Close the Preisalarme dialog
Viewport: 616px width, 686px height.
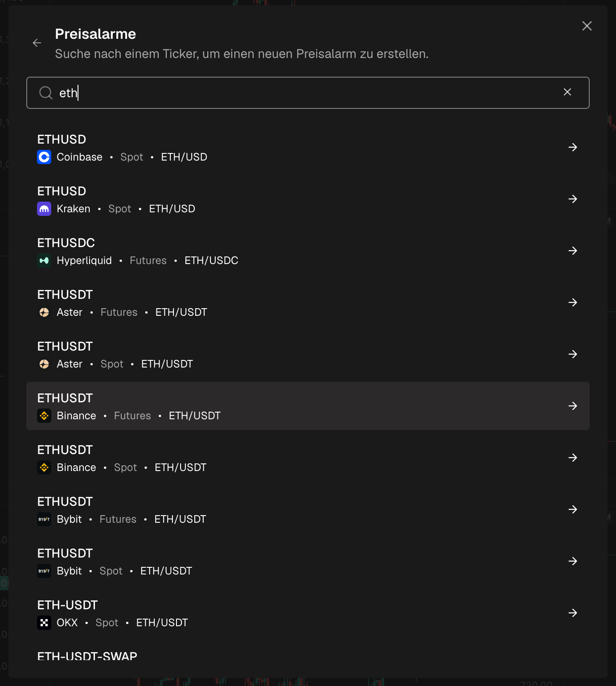(587, 26)
